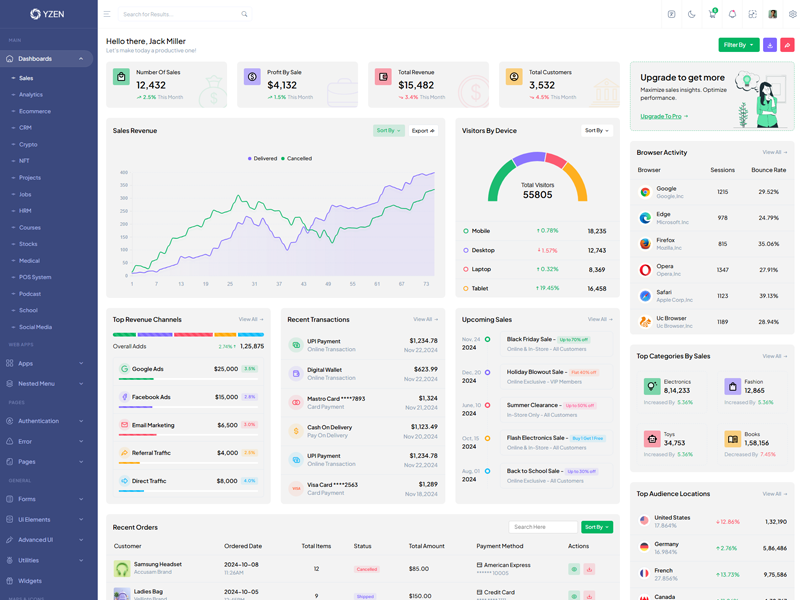Open Sort By dropdown in Sales Revenue
This screenshot has width=800, height=600.
click(388, 131)
